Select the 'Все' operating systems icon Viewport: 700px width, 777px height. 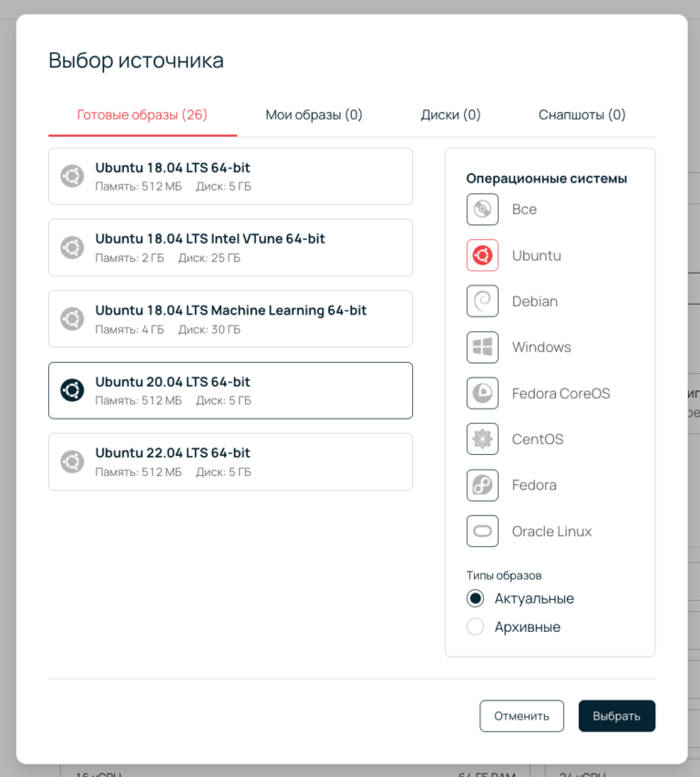point(482,209)
